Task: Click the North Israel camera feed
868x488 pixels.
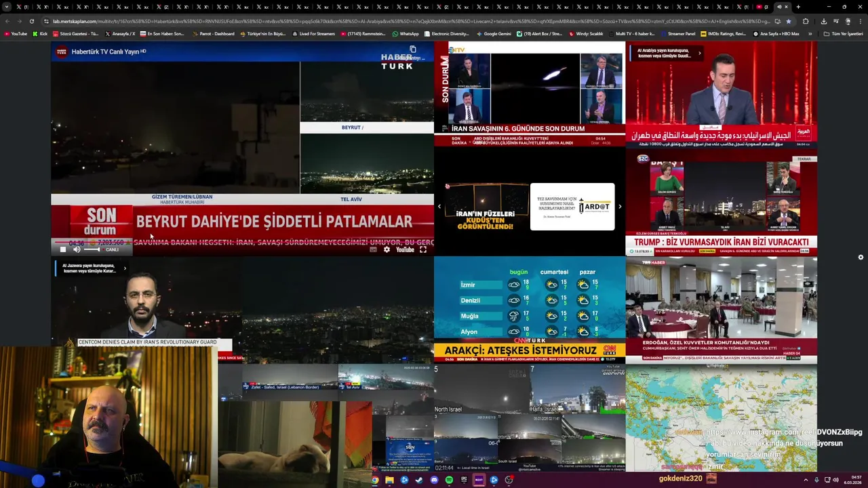Action: tap(481, 389)
